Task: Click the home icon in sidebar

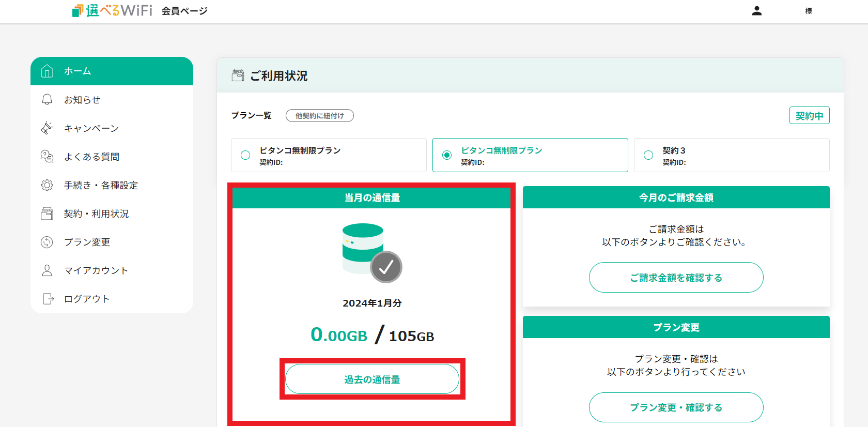Action: click(x=47, y=71)
